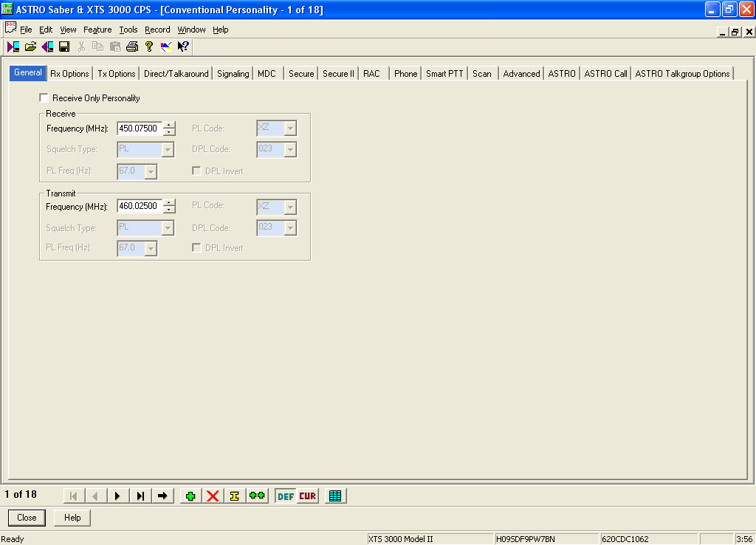Image resolution: width=756 pixels, height=545 pixels.
Task: Click the Paste toolbar icon
Action: (114, 47)
